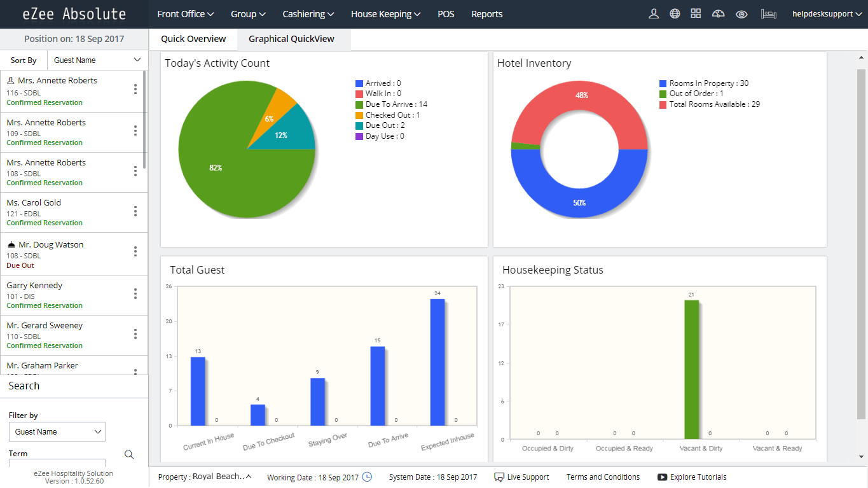Switch to the Graphical QuickView tab
Viewport: 868px width, 488px height.
point(291,39)
